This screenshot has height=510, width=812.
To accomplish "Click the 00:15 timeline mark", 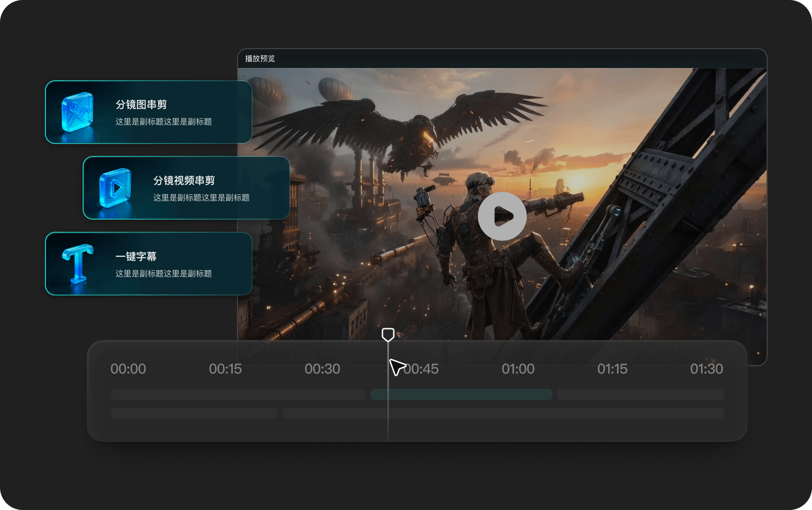I will pos(225,369).
